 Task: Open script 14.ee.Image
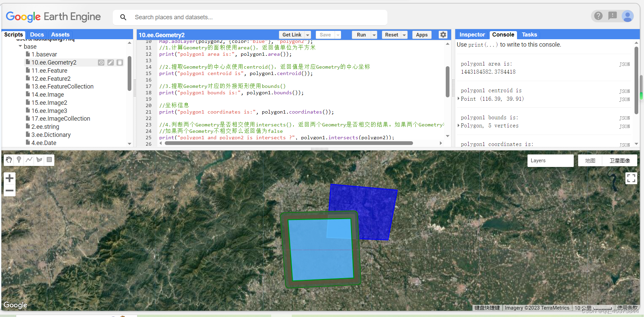48,95
